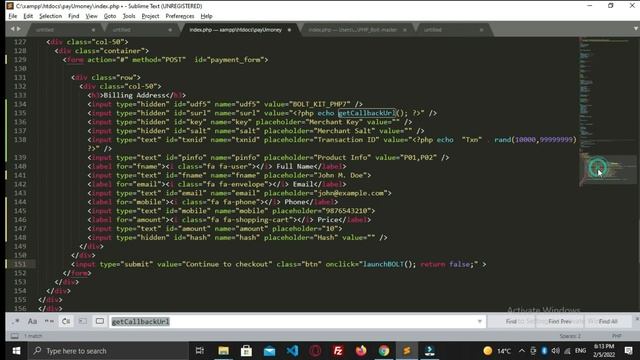Open the Preferences menu
Image resolution: width=640 pixels, height=360 pixels.
pos(180,16)
